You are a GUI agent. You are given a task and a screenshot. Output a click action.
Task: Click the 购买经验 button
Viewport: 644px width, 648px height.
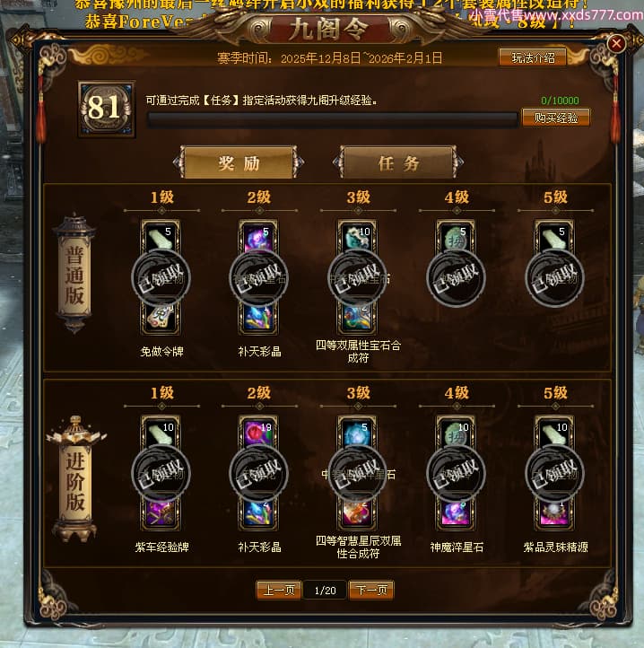coord(555,118)
